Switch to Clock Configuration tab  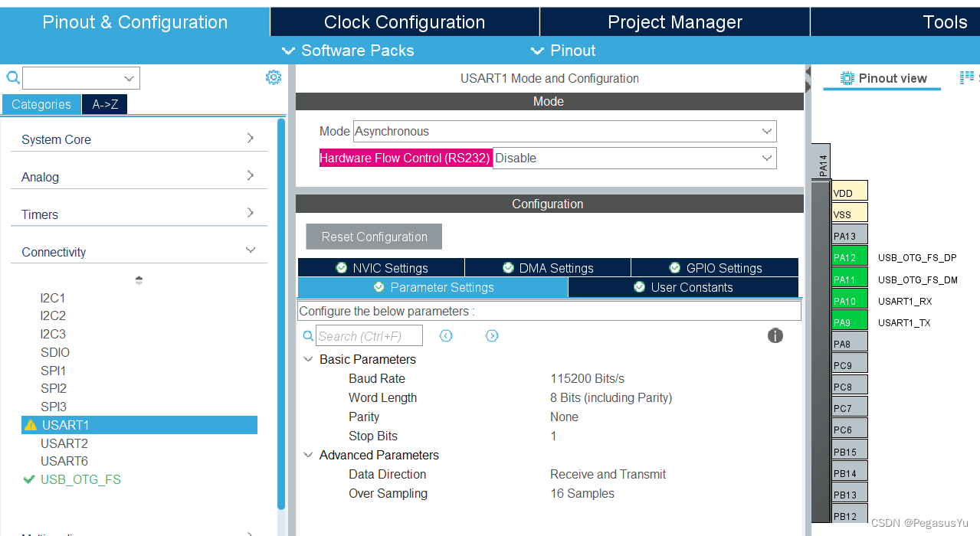click(405, 22)
